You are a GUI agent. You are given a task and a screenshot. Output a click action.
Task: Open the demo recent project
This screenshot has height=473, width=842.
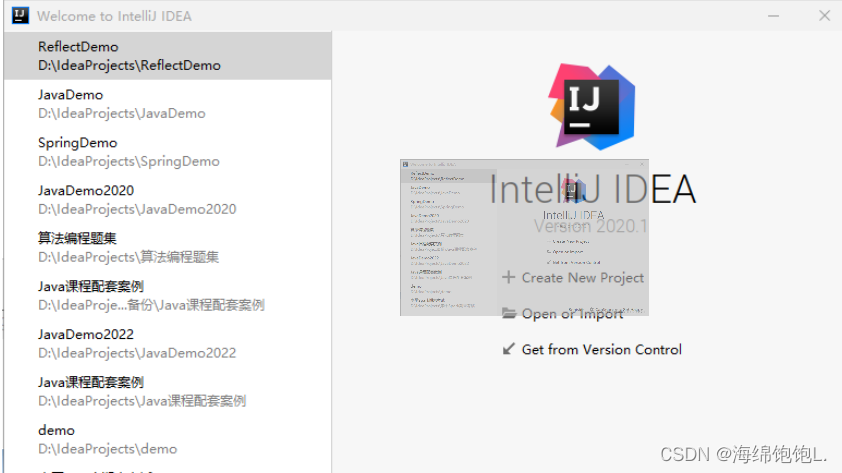(x=168, y=439)
